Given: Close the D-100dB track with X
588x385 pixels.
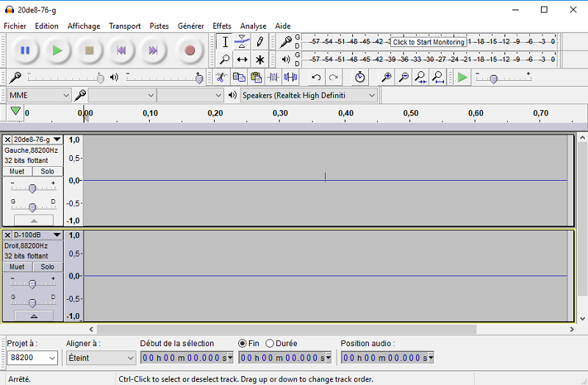Looking at the screenshot, I should (x=7, y=235).
